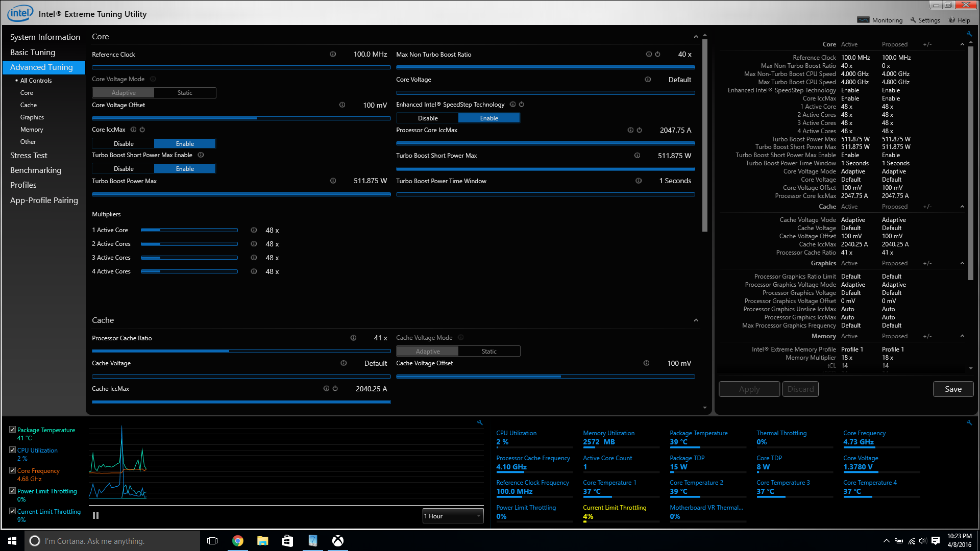Pause the monitoring graph
This screenshot has height=551, width=980.
[95, 516]
